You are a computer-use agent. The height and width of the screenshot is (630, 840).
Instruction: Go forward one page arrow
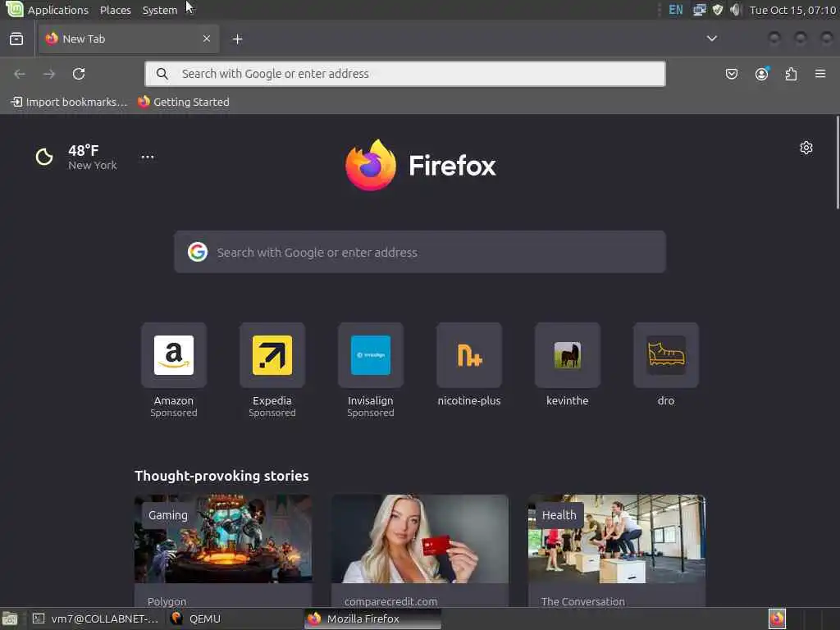(x=49, y=74)
